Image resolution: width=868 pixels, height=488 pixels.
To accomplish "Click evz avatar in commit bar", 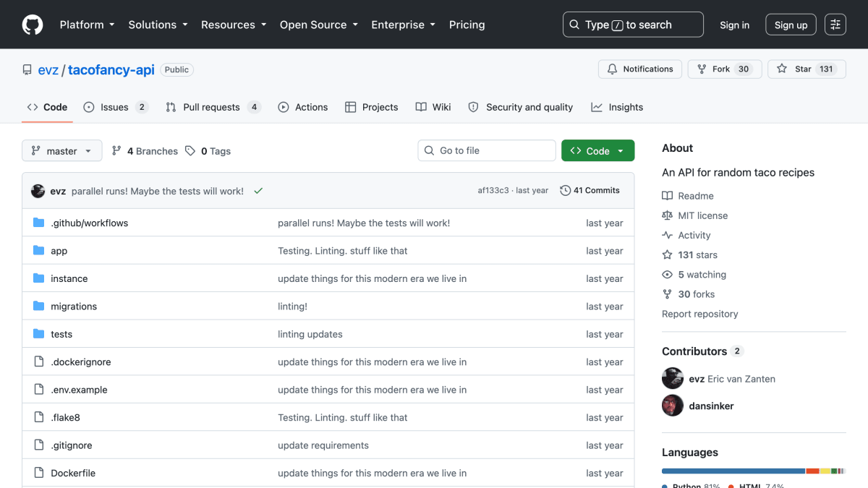I will pos(38,191).
